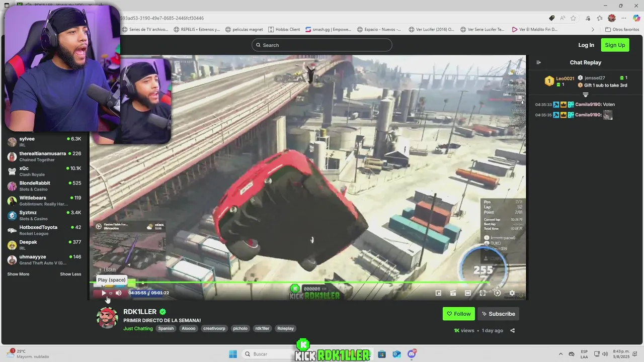Image resolution: width=644 pixels, height=362 pixels.
Task: Click Show Less in recommended channels
Action: coord(70,274)
